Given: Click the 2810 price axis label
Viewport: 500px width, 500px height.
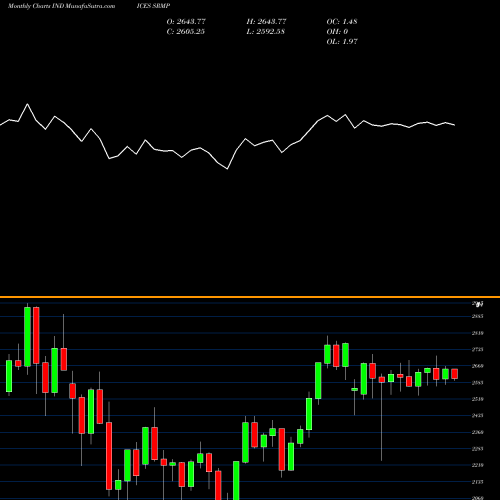Looking at the screenshot, I should 478,333.
